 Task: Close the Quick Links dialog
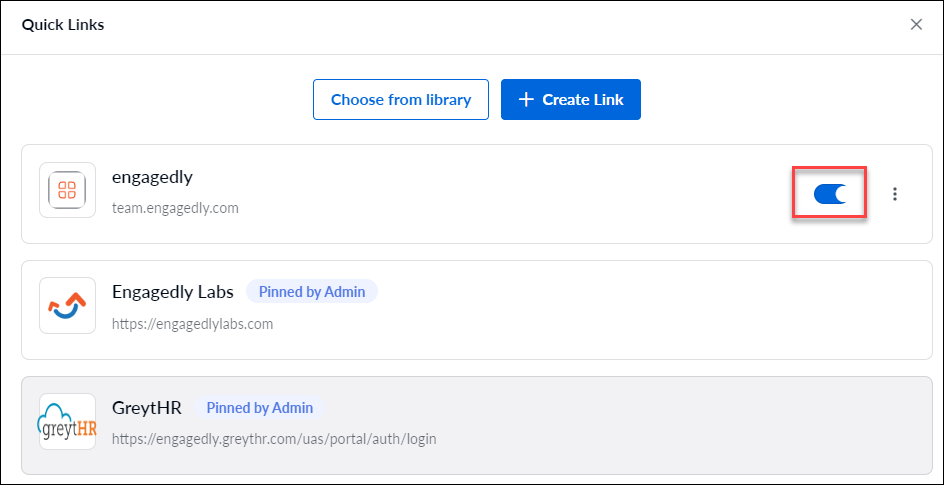pos(916,25)
